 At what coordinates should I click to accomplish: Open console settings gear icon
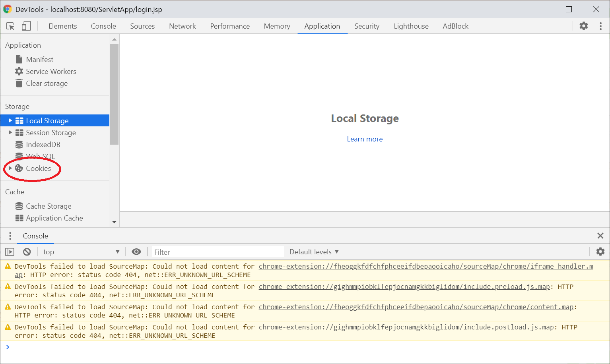(600, 252)
